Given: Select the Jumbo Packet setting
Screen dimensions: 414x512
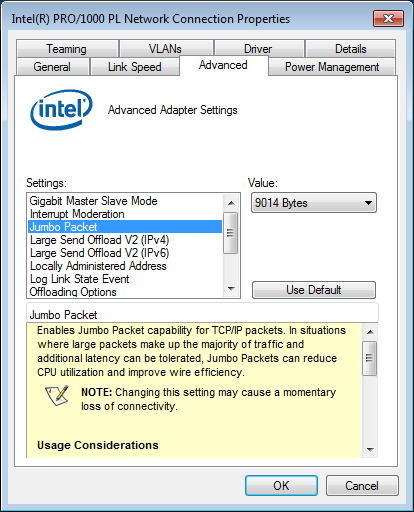Looking at the screenshot, I should 125,227.
